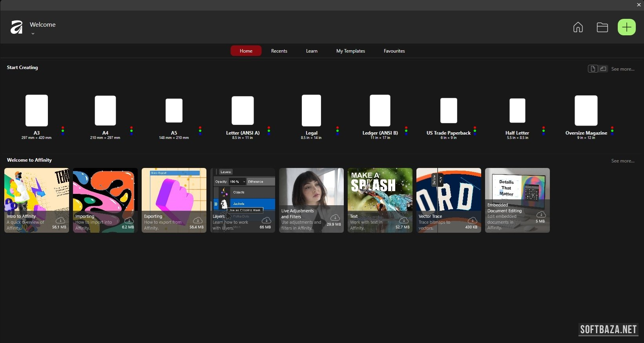This screenshot has height=343, width=644.
Task: Click cloud download icon on Layers tutorial
Action: point(266,220)
